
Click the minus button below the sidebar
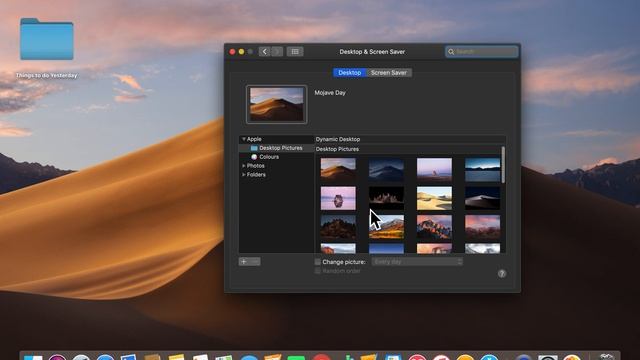255,261
